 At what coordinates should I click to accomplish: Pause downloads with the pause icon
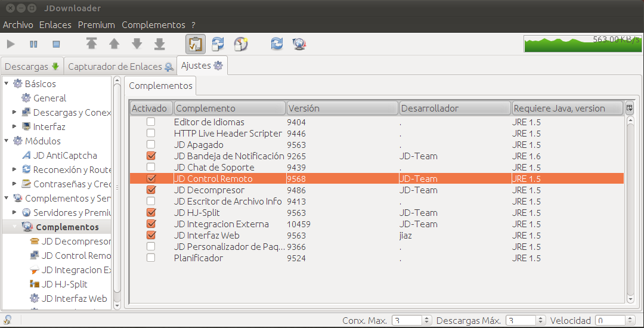33,44
